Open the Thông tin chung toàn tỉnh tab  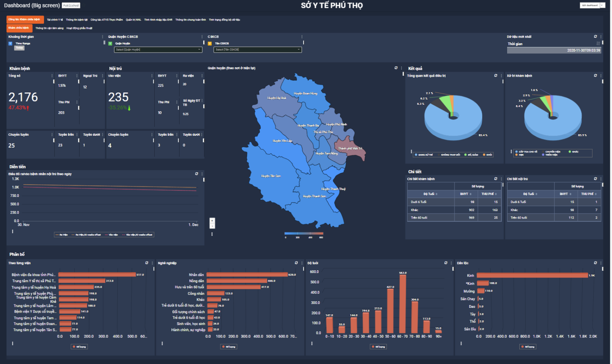(x=191, y=20)
